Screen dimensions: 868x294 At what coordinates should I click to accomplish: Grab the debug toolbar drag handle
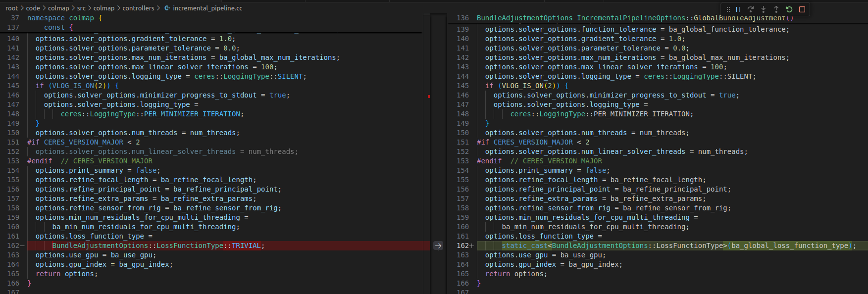tap(728, 9)
